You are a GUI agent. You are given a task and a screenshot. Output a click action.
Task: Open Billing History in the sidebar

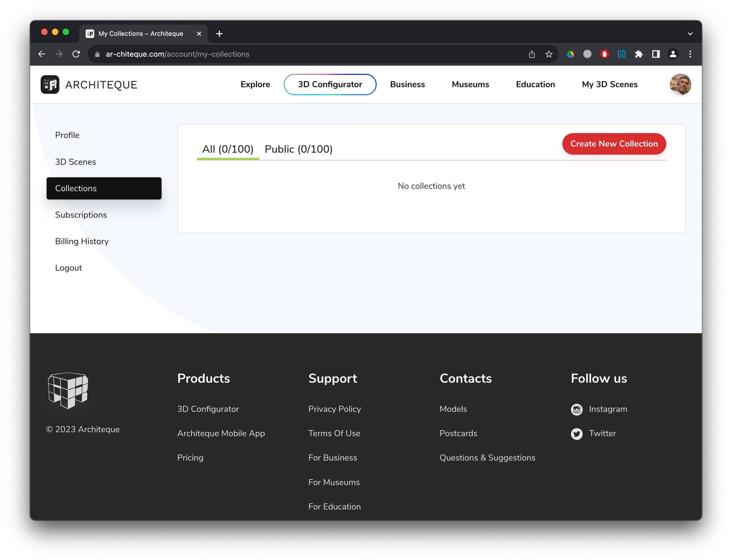(x=82, y=241)
